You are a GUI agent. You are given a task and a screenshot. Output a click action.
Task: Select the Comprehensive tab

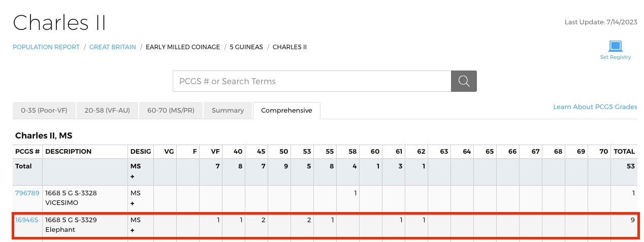click(x=286, y=110)
